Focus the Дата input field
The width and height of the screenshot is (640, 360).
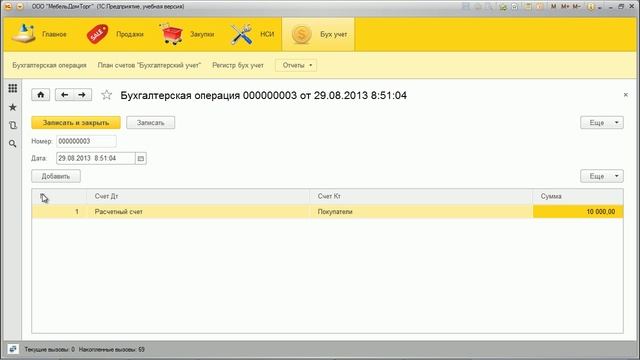[96, 158]
